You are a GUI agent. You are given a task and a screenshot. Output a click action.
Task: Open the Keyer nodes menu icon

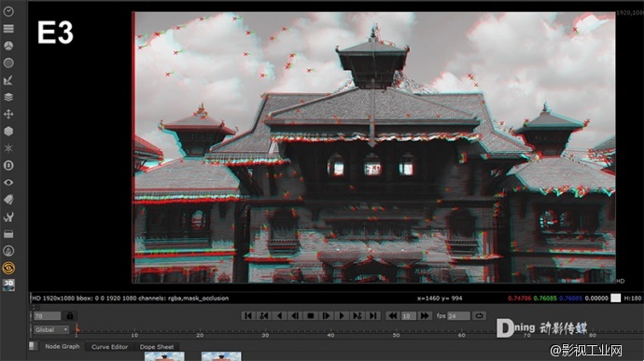coord(8,80)
